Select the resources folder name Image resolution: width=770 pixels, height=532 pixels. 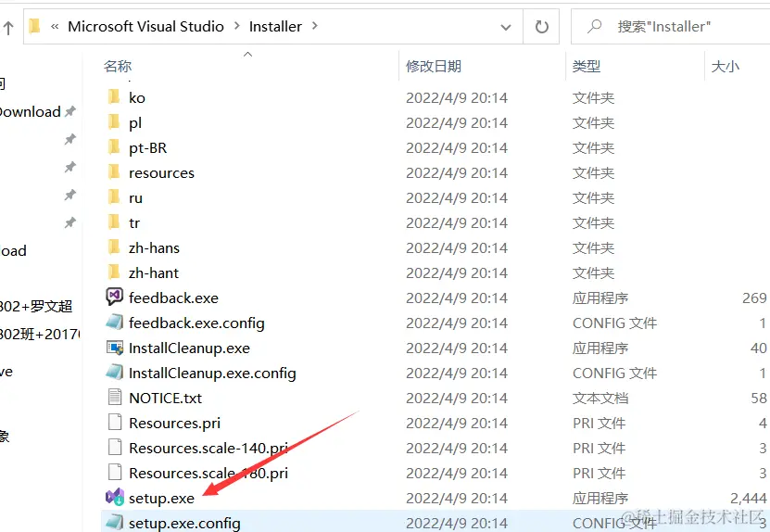(x=161, y=172)
